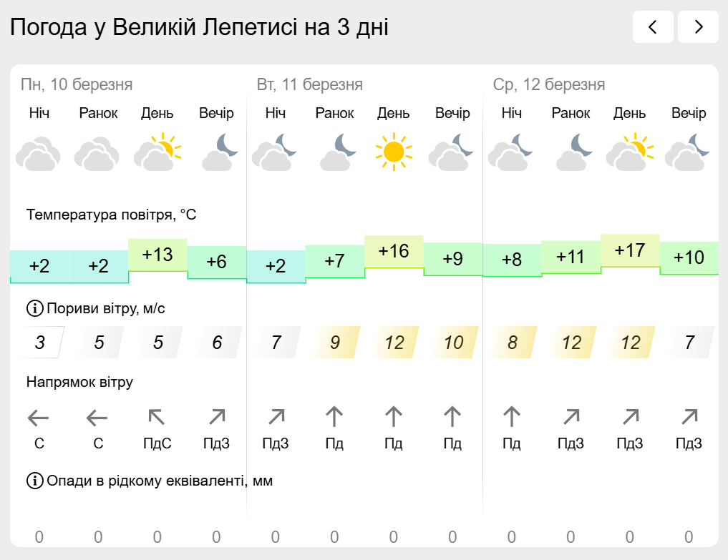Open info icon for wind gusts
The height and width of the screenshot is (560, 728).
tap(35, 308)
